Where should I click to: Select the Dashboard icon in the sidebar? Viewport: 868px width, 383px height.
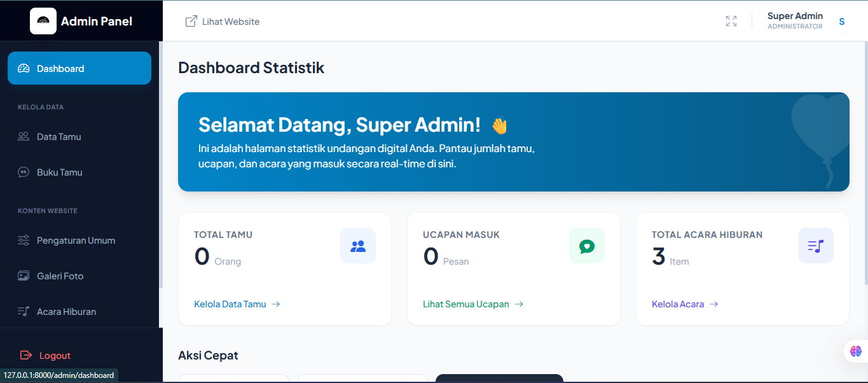[24, 68]
